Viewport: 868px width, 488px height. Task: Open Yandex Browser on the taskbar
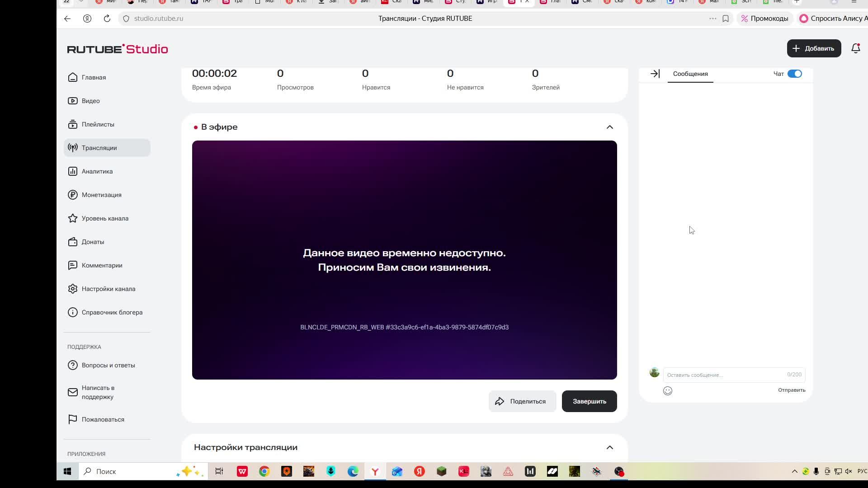pos(375,471)
